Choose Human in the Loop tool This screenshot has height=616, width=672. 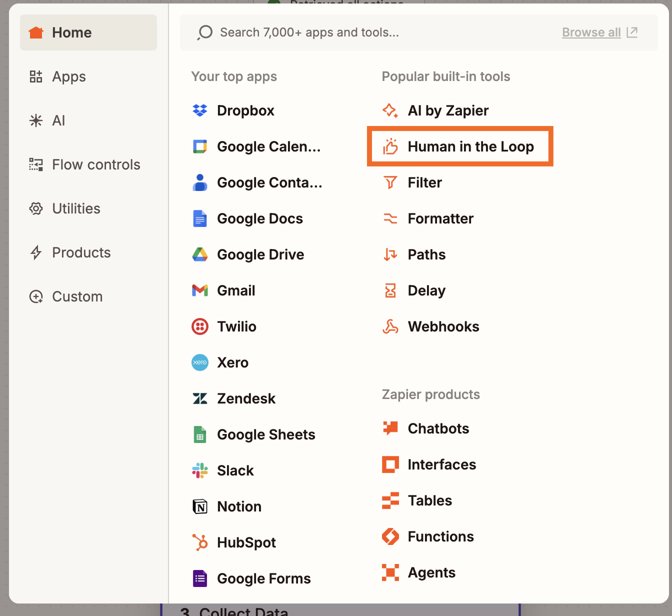(460, 146)
